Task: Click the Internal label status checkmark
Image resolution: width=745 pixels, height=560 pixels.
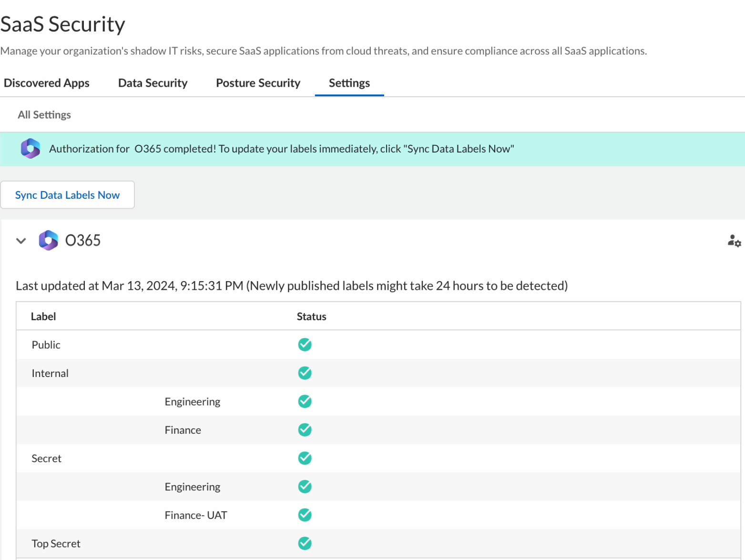Action: point(305,373)
